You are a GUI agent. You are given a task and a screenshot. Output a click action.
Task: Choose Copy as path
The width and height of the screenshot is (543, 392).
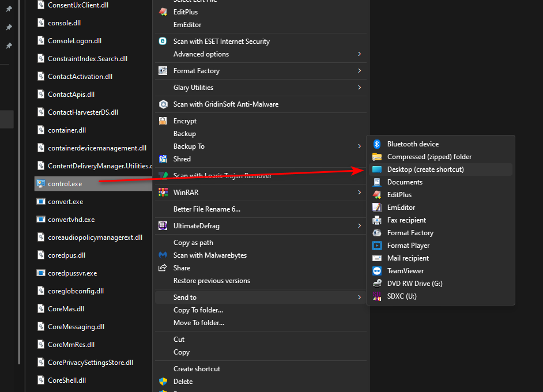click(x=261, y=243)
